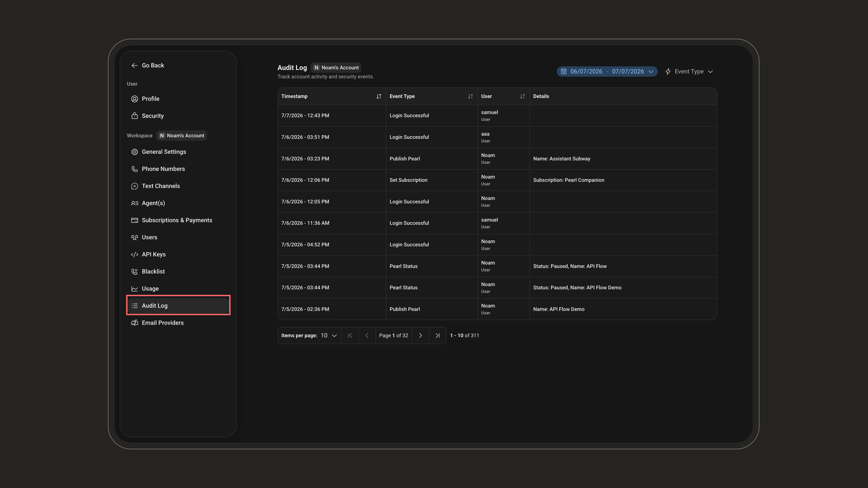Go to first page of results
The width and height of the screenshot is (868, 488).
pos(350,335)
